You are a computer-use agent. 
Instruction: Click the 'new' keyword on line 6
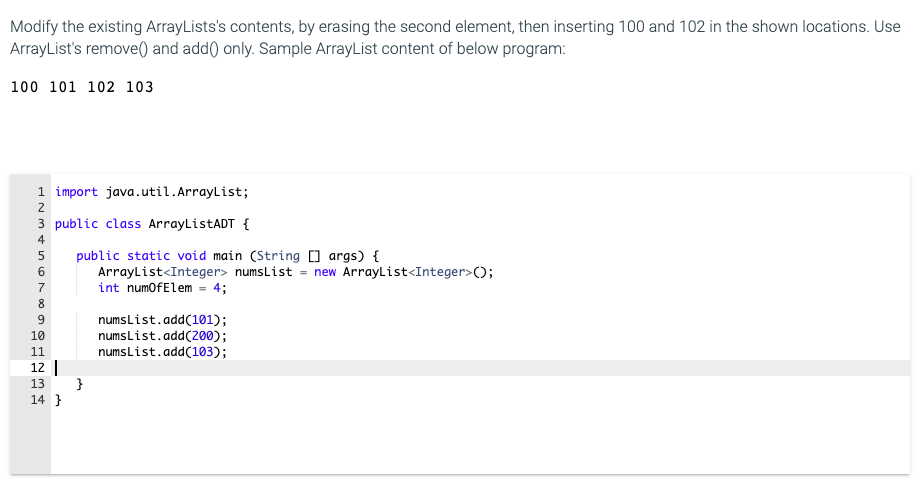(325, 272)
